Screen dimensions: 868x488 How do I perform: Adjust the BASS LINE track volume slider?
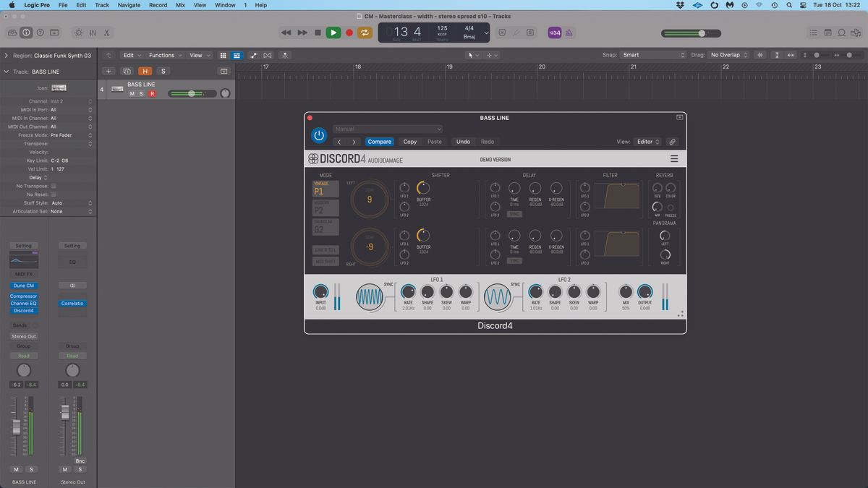pos(191,93)
